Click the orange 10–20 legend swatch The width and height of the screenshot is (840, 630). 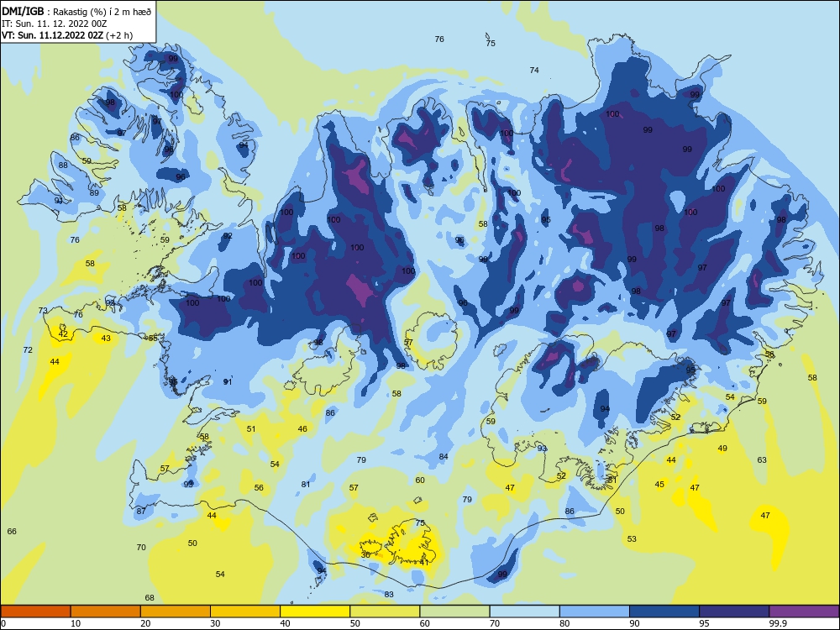[x=106, y=612]
